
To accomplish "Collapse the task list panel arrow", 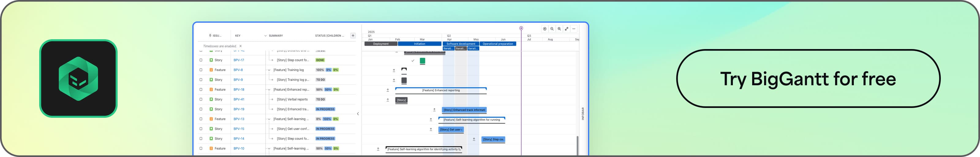I will 358,113.
